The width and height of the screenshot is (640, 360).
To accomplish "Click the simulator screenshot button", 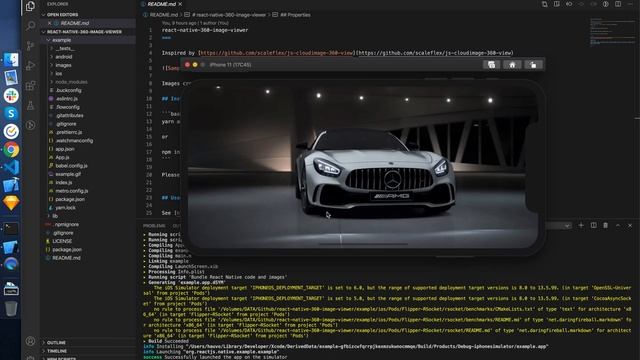I will [491, 64].
